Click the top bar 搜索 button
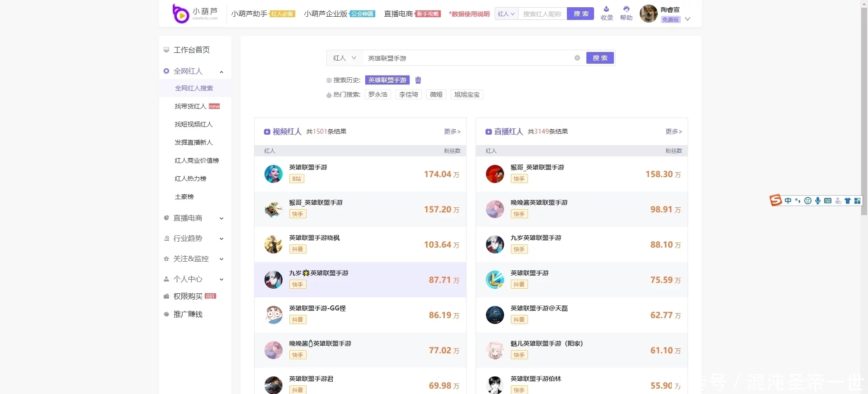The width and height of the screenshot is (868, 394). [x=580, y=14]
